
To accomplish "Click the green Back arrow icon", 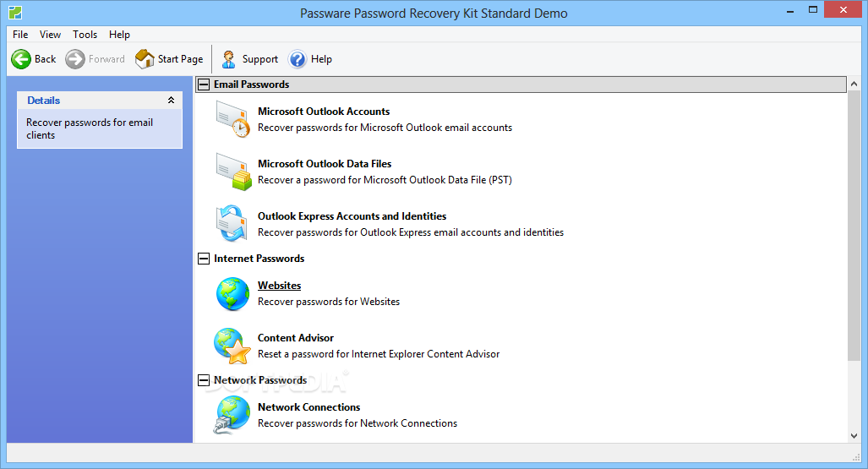I will 21,59.
